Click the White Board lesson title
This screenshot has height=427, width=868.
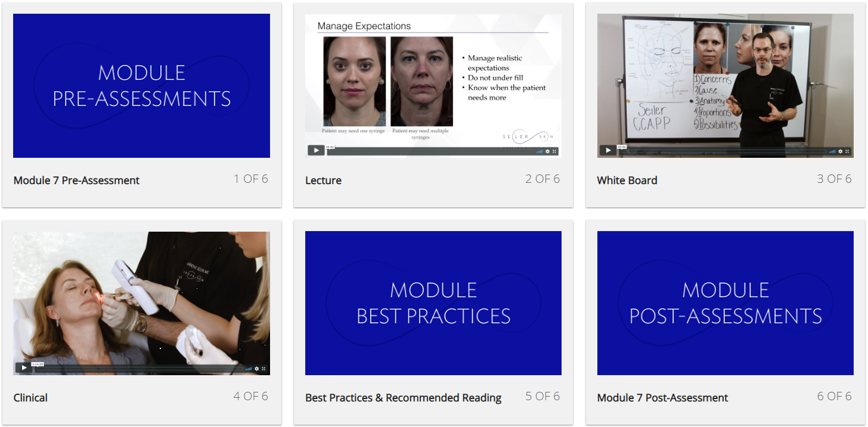(x=627, y=179)
